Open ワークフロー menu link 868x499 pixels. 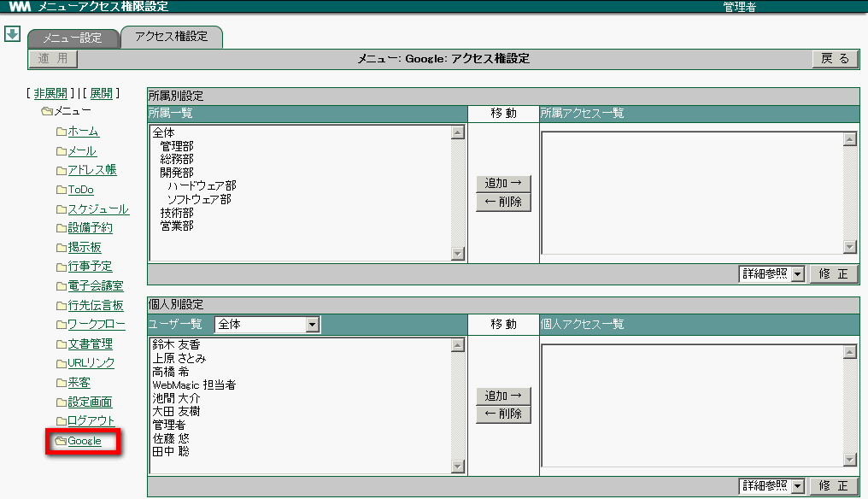point(97,325)
